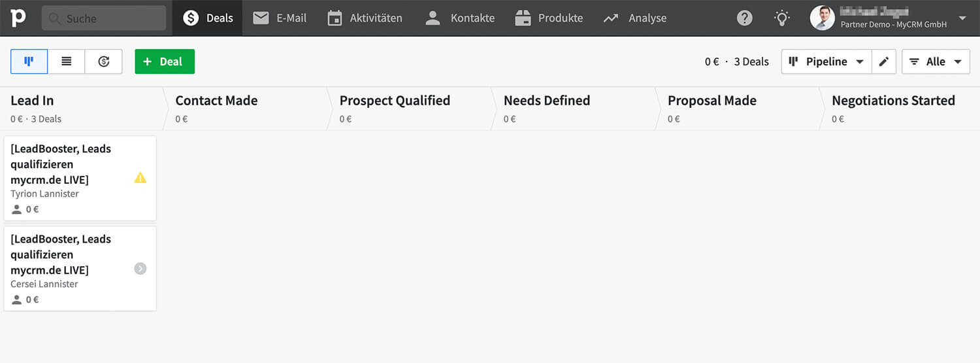
Task: Click yellow warning icon on Tyrion deal
Action: (x=140, y=178)
